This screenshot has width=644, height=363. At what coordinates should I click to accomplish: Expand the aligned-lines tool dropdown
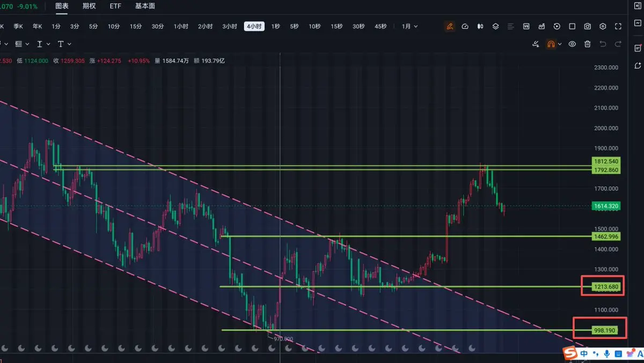point(28,44)
